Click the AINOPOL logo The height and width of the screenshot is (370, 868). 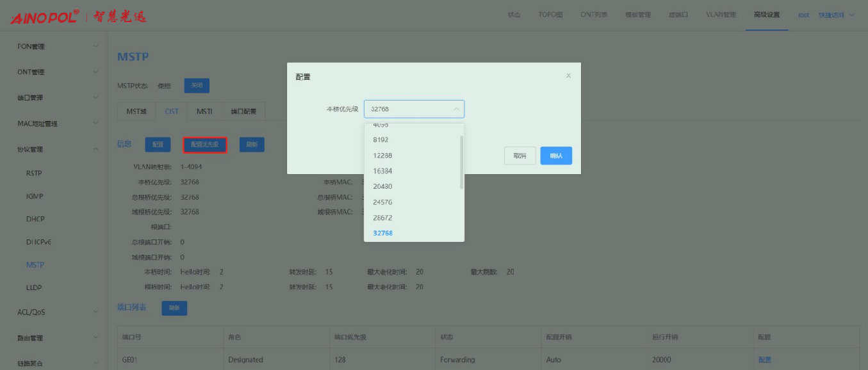45,16
